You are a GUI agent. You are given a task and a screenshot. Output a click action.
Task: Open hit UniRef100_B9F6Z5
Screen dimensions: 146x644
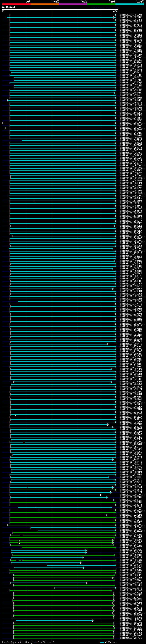coord(131,77)
